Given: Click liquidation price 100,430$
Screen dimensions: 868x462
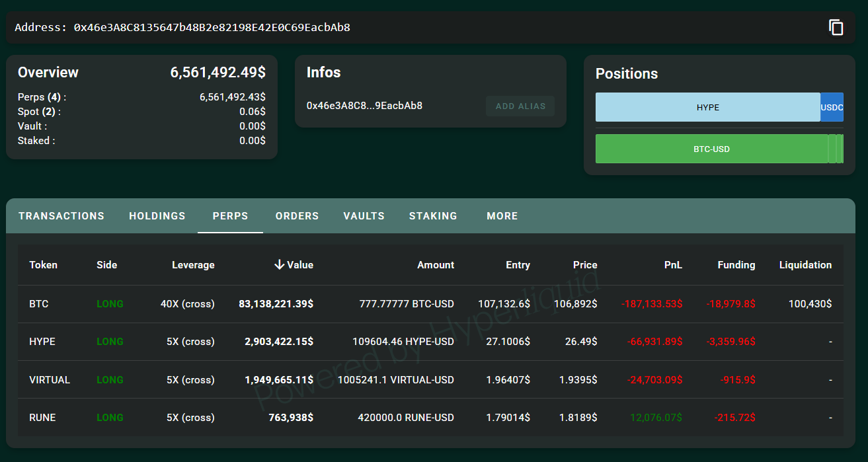Looking at the screenshot, I should tap(810, 304).
